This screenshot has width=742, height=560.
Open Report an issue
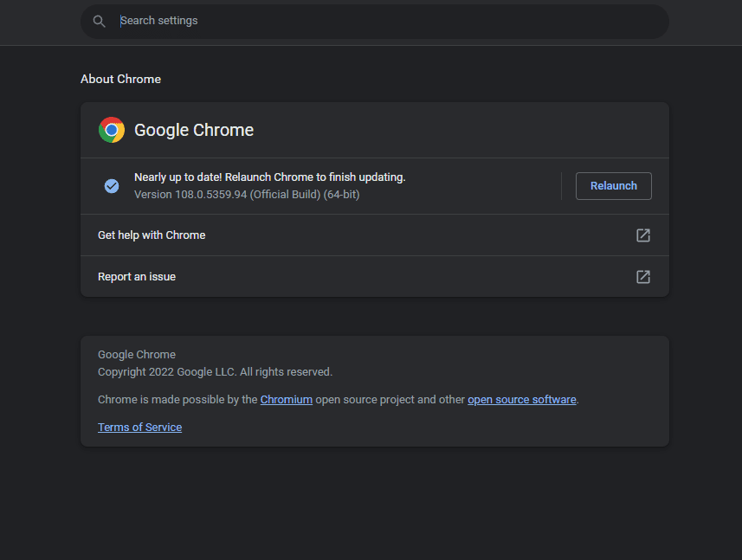(x=375, y=277)
